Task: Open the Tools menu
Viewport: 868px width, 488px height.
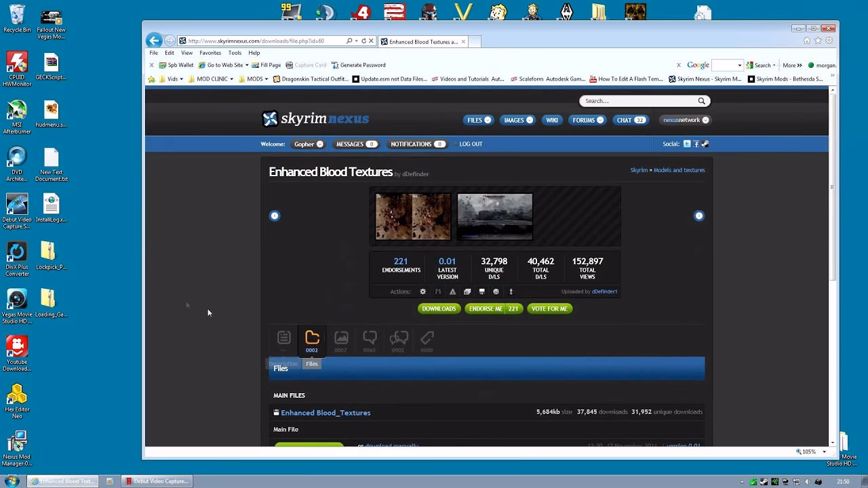Action: [235, 53]
